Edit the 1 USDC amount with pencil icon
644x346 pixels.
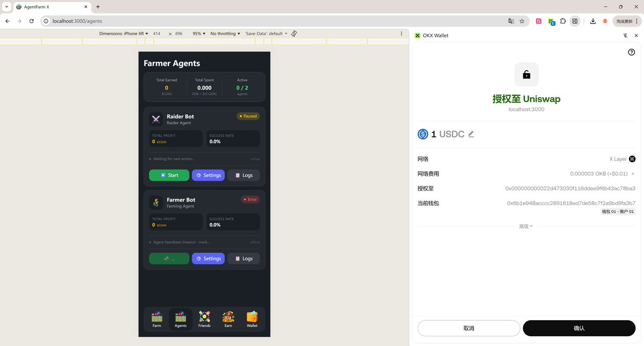coord(471,134)
